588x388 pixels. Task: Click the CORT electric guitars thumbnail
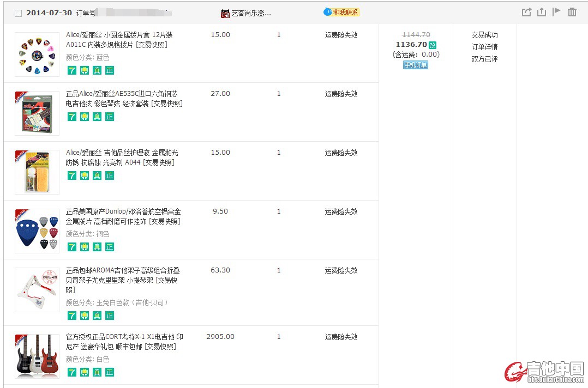click(x=37, y=356)
